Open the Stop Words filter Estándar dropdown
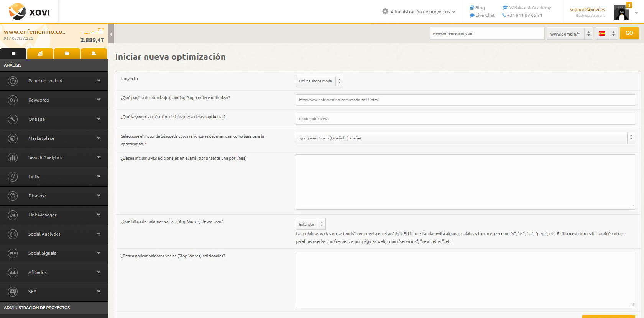 [310, 224]
